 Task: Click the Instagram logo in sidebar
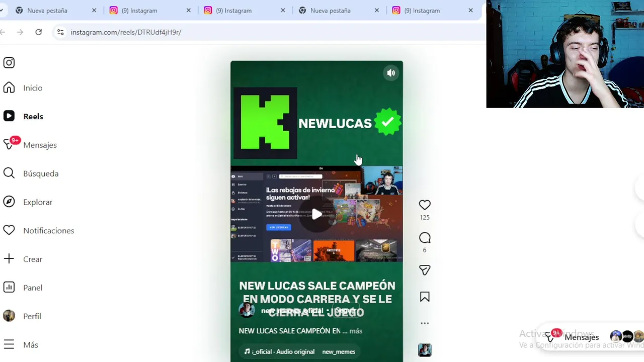(9, 63)
